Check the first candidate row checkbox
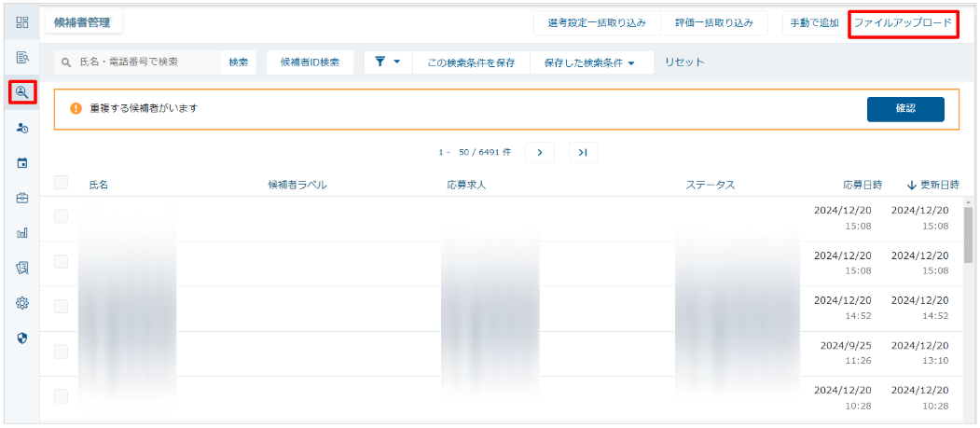 click(x=62, y=217)
